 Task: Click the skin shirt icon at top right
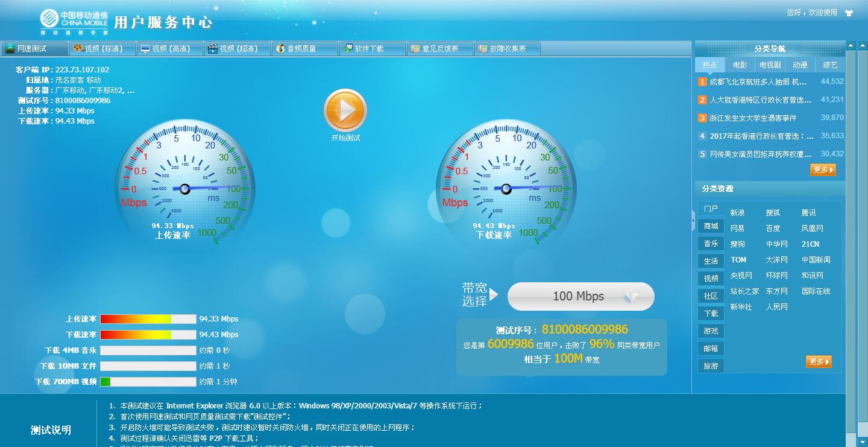tap(849, 13)
